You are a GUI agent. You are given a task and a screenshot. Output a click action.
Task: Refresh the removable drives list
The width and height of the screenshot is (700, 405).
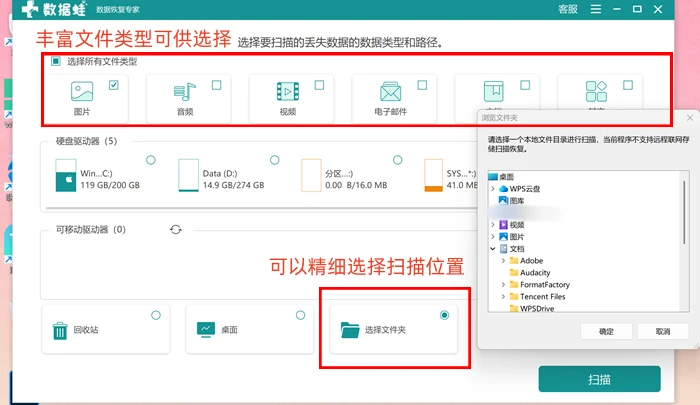[176, 230]
